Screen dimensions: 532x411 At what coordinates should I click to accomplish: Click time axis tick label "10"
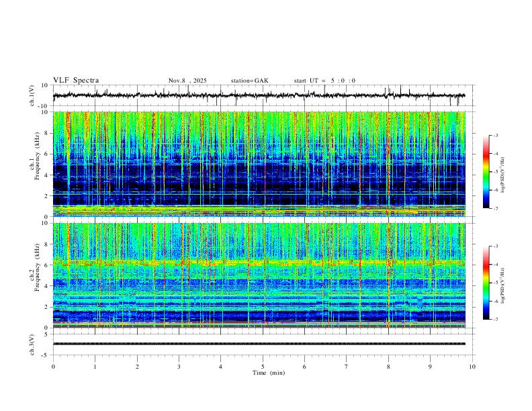pyautogui.click(x=472, y=367)
